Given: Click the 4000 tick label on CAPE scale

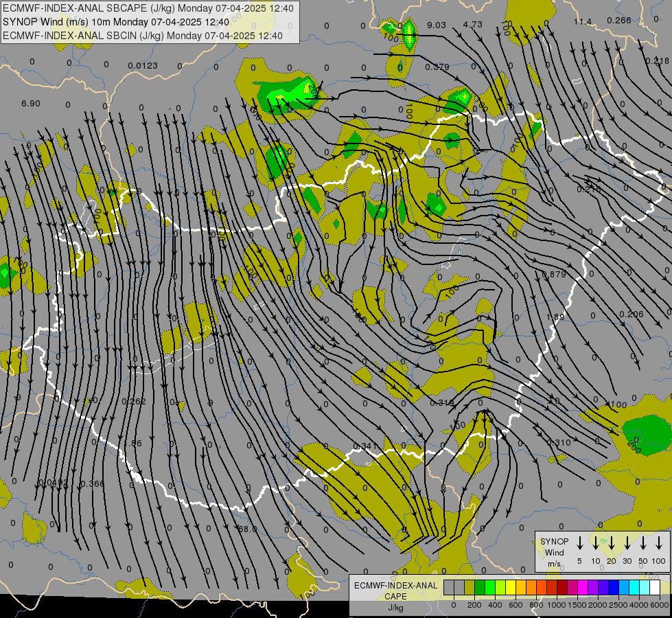Looking at the screenshot, I should coord(639,605).
